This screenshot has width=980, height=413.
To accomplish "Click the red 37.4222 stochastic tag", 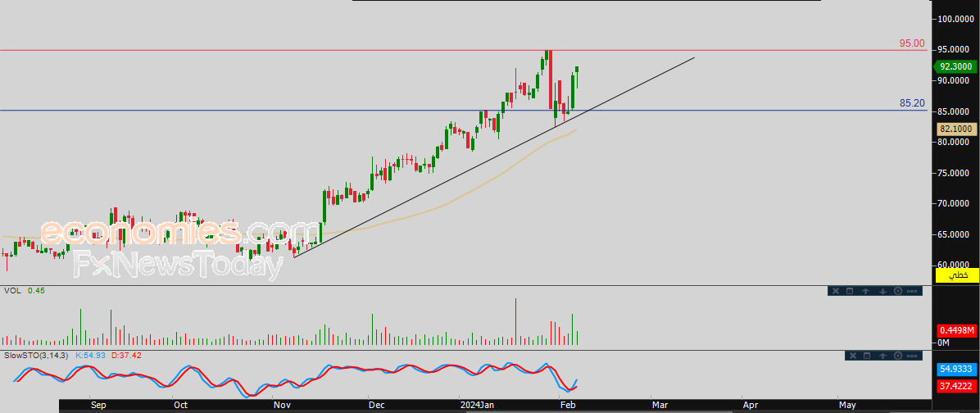I will [x=955, y=385].
